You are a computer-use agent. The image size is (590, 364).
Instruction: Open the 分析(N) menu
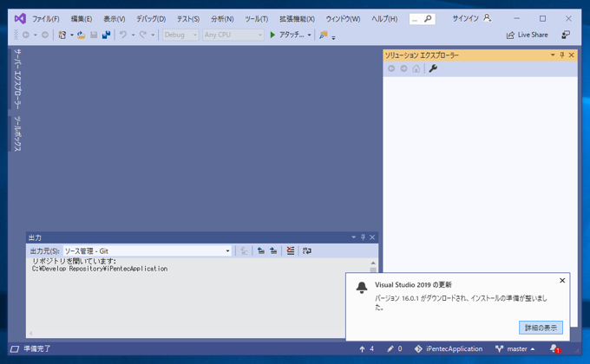[x=222, y=19]
